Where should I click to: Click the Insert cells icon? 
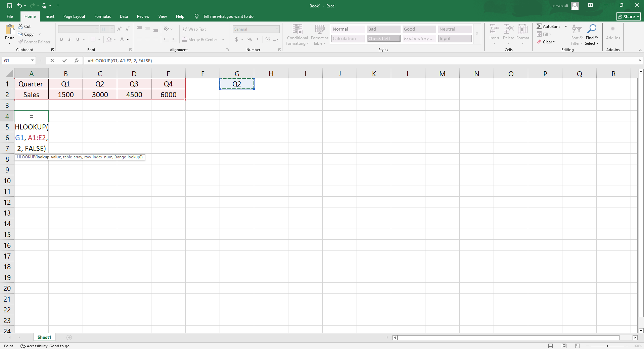point(494,30)
